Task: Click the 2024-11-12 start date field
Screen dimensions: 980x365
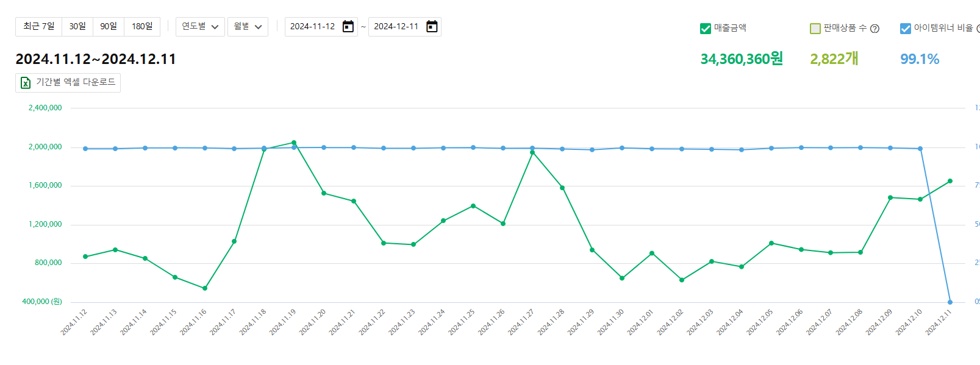Action: click(312, 27)
